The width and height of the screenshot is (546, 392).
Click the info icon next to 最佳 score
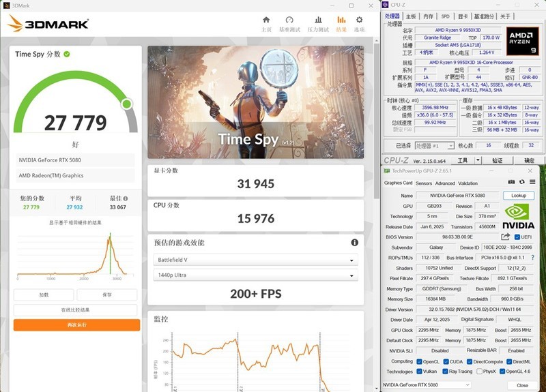[126, 198]
